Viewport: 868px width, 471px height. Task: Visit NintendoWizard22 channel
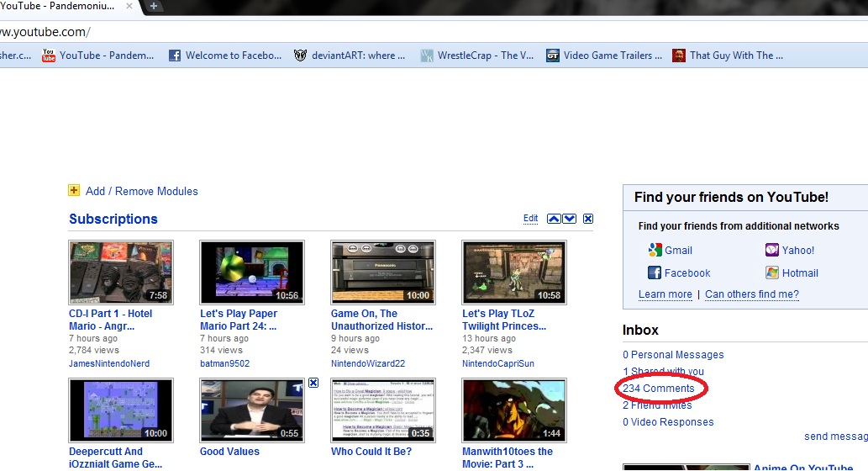coord(368,363)
